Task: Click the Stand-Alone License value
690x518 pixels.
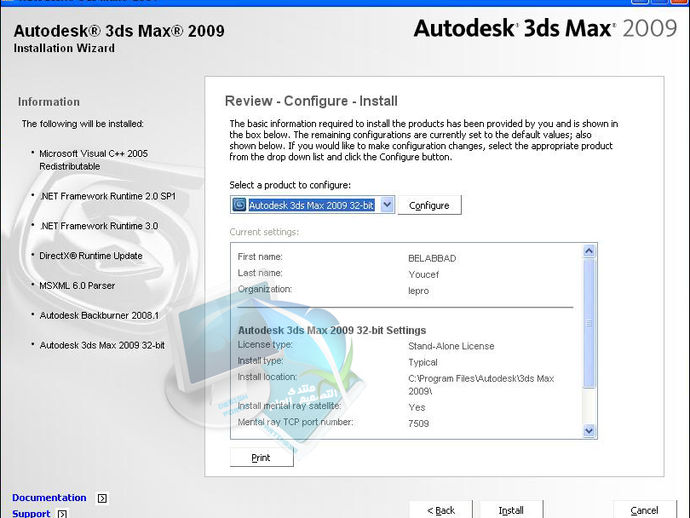Action: coord(451,346)
